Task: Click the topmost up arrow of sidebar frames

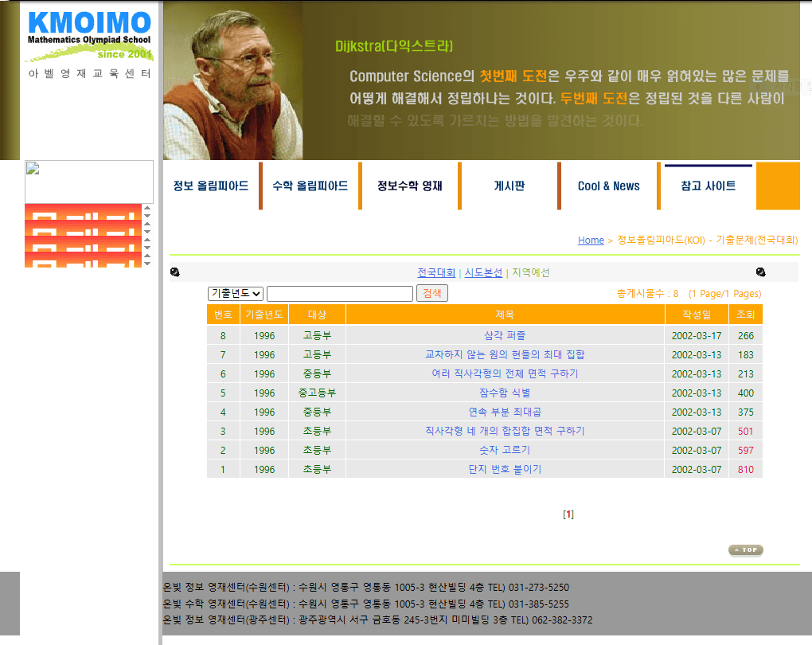Action: click(x=147, y=208)
